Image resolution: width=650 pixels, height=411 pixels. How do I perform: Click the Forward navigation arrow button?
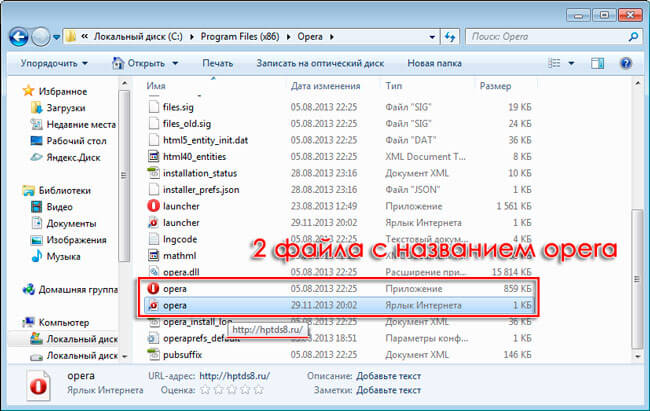coord(41,37)
